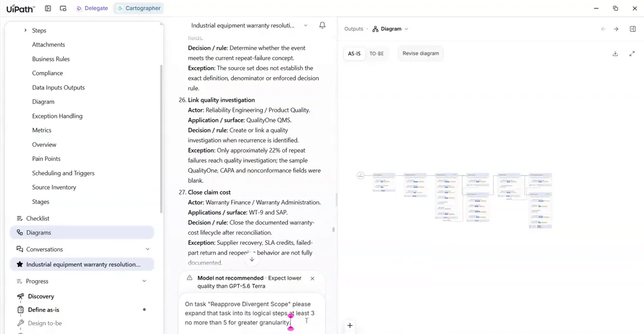Toggle the left sidebar panel icon
Screen dimensions: 644x334
(48, 8)
